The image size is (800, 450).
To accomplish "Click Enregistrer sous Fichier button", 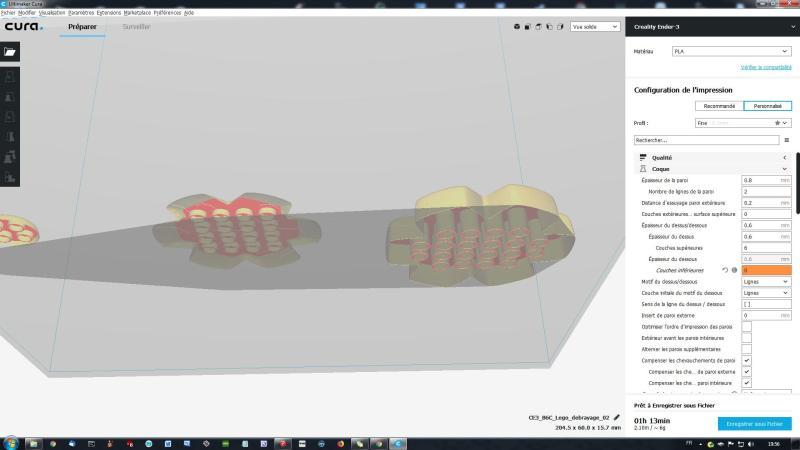I will pos(755,423).
